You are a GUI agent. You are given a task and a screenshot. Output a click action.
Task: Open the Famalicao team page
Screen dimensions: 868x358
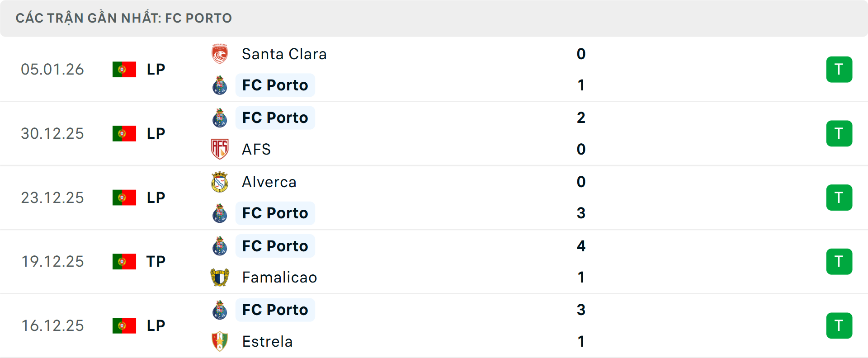coord(279,277)
